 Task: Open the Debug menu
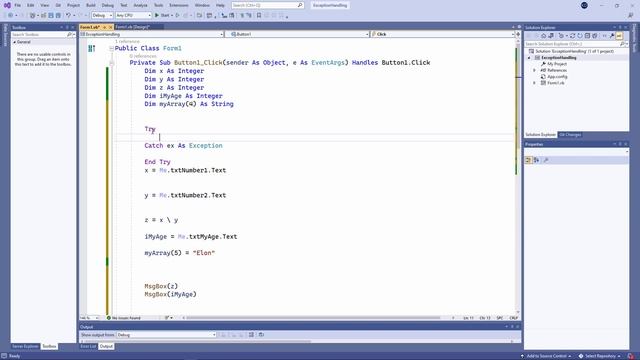pos(108,5)
